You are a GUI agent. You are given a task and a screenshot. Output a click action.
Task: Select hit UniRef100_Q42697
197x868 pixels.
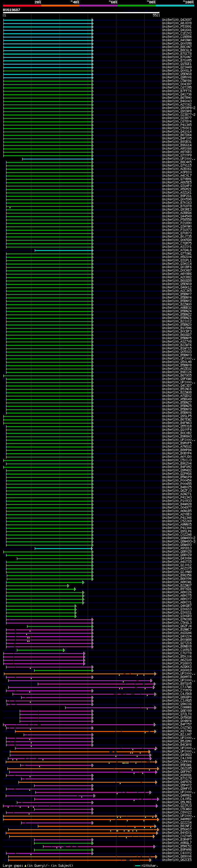point(176,20)
